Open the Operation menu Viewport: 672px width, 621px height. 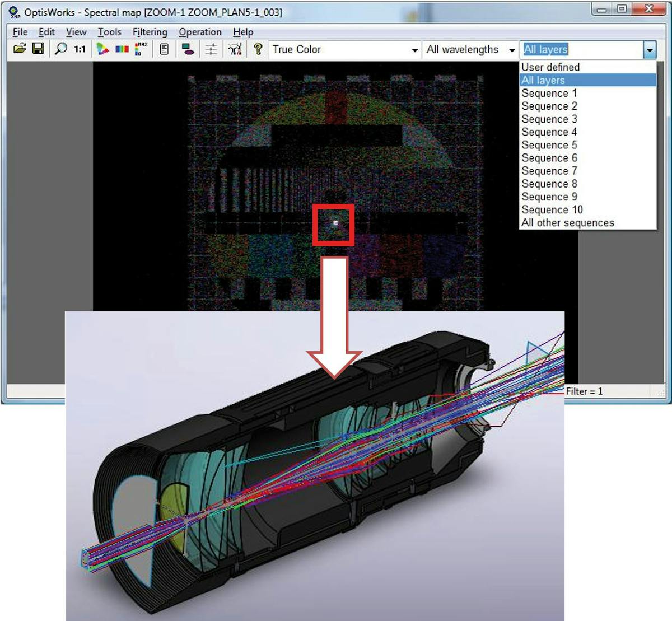click(200, 32)
